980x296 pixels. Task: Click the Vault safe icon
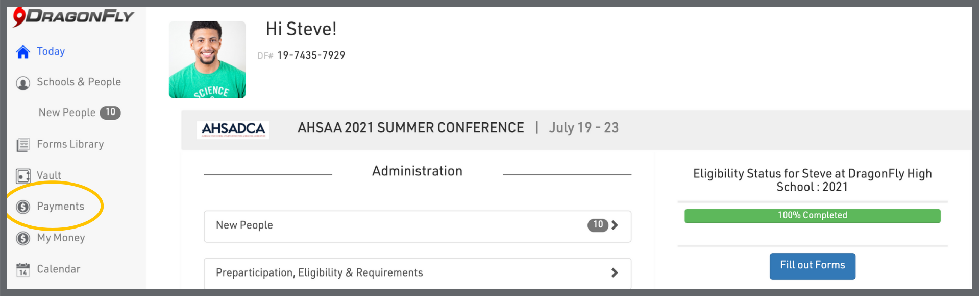pos(23,176)
